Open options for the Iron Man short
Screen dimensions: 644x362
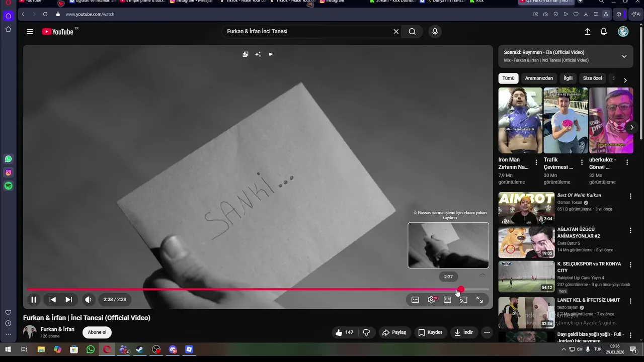click(x=536, y=162)
